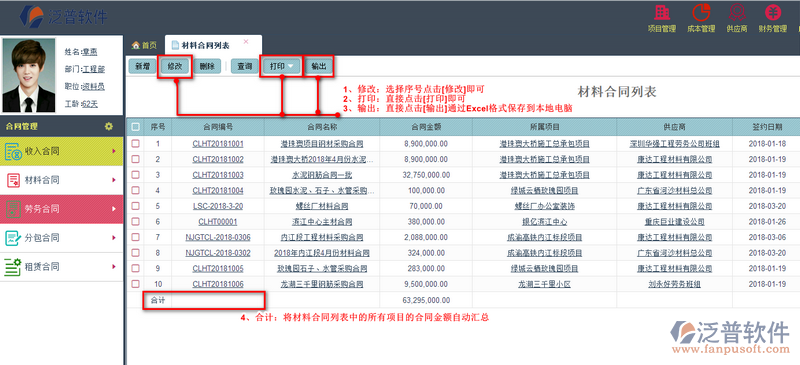The width and height of the screenshot is (800, 365).
Task: Open the 打印 dropdown arrow
Action: (x=290, y=66)
